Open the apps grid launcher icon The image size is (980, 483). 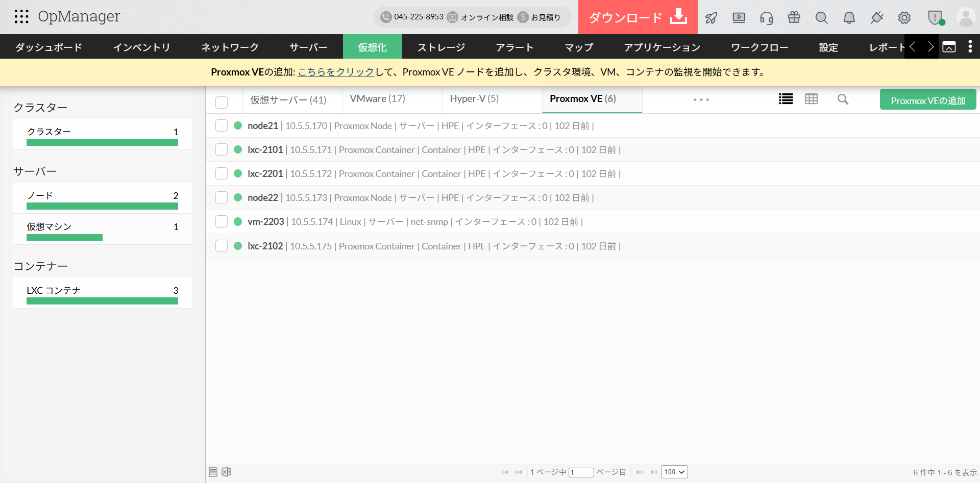[x=21, y=17]
